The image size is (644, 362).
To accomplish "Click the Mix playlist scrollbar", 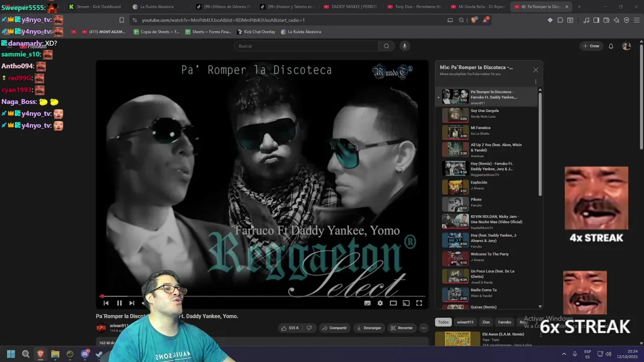I will click(x=540, y=143).
